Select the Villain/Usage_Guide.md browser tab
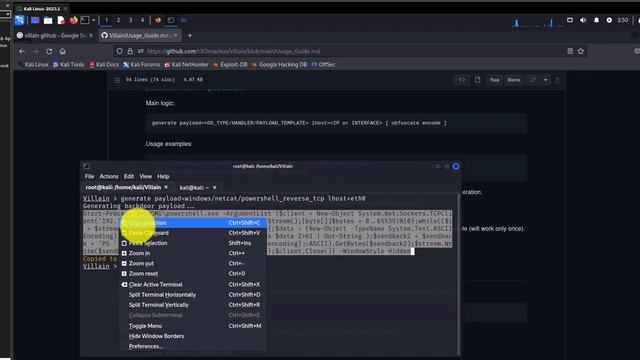Image resolution: width=640 pixels, height=360 pixels. [x=139, y=36]
